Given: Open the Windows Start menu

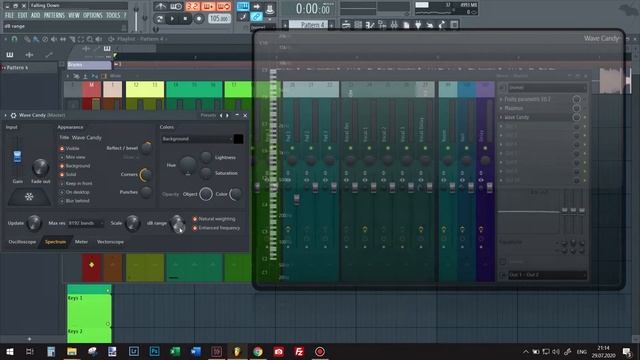Looking at the screenshot, I should coord(10,351).
